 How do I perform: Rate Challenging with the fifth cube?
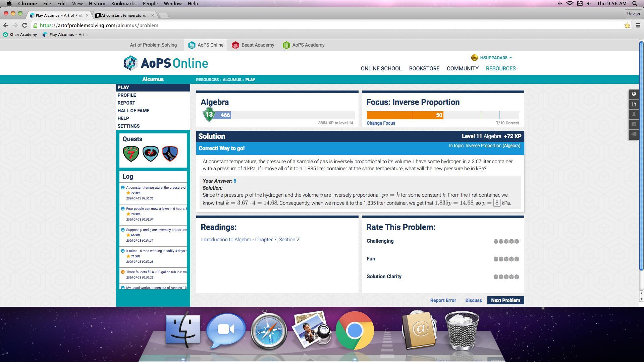click(517, 241)
